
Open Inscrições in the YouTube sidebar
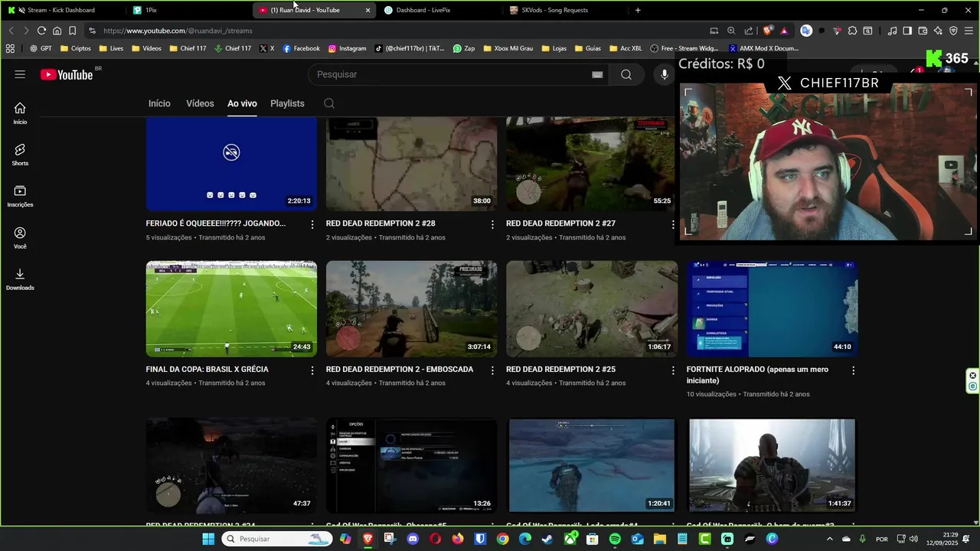coord(20,196)
